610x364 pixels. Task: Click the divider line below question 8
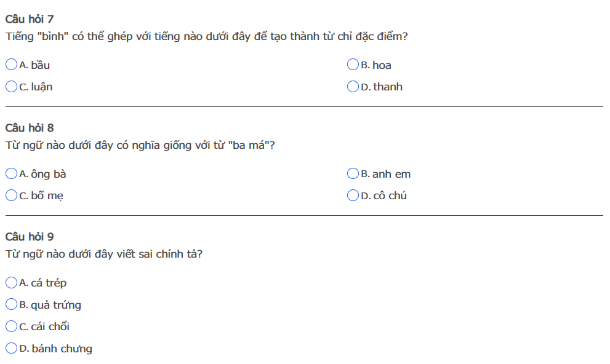pyautogui.click(x=304, y=216)
